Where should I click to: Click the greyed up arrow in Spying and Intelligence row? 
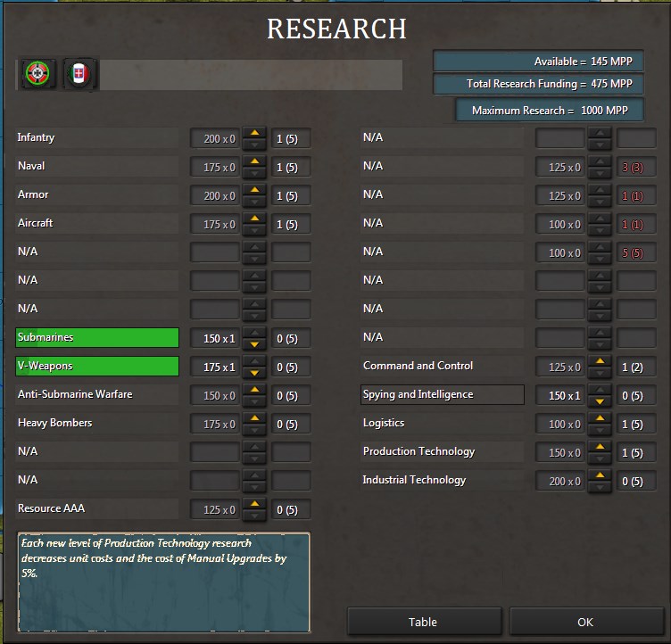pyautogui.click(x=600, y=390)
